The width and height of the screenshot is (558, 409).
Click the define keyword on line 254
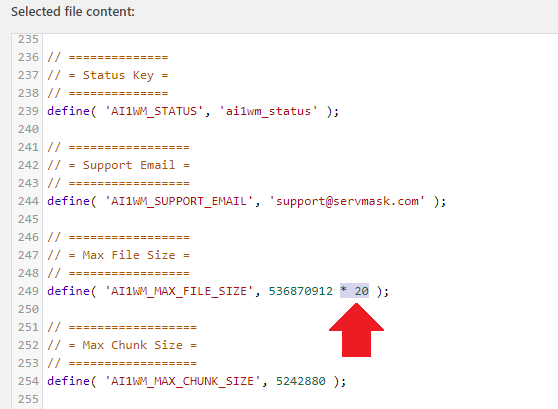[68, 381]
